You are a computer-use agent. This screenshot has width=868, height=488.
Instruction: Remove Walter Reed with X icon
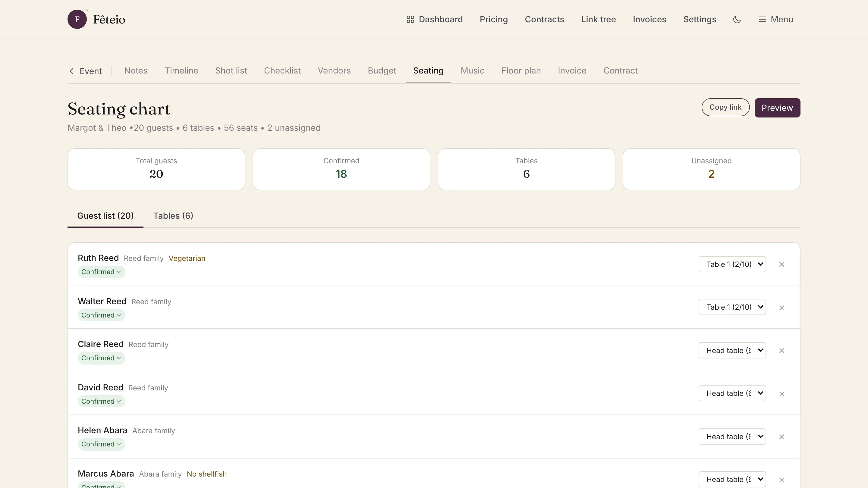coord(782,308)
